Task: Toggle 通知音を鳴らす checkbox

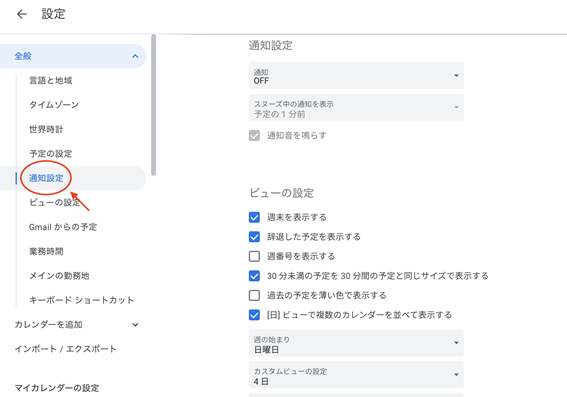Action: 254,136
